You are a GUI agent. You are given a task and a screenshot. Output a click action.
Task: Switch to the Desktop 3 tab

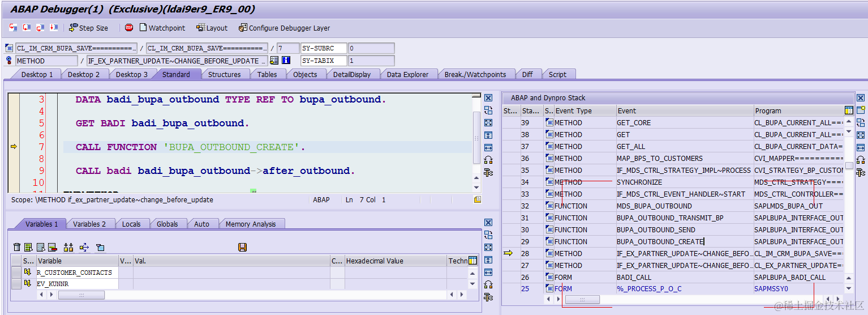pyautogui.click(x=132, y=74)
